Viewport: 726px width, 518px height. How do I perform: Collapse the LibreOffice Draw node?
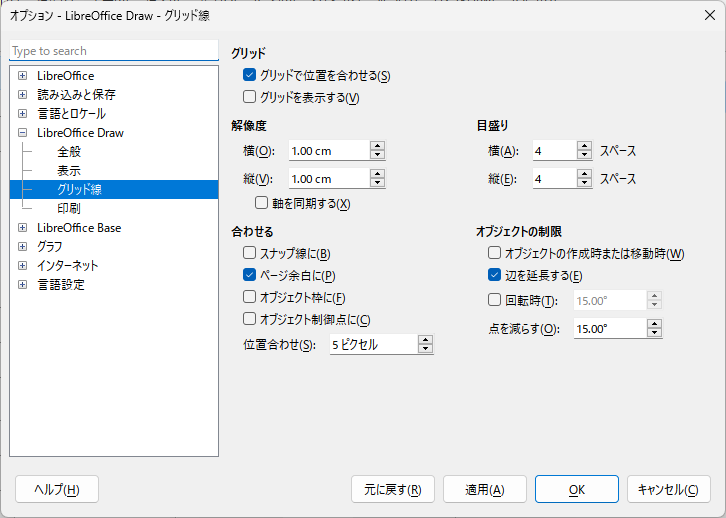[x=22, y=132]
